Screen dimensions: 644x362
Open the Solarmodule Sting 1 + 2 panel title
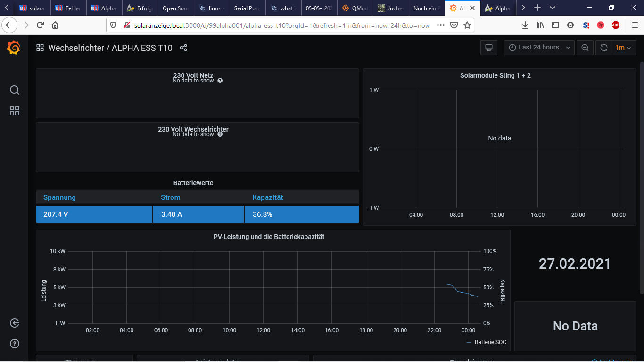(495, 75)
